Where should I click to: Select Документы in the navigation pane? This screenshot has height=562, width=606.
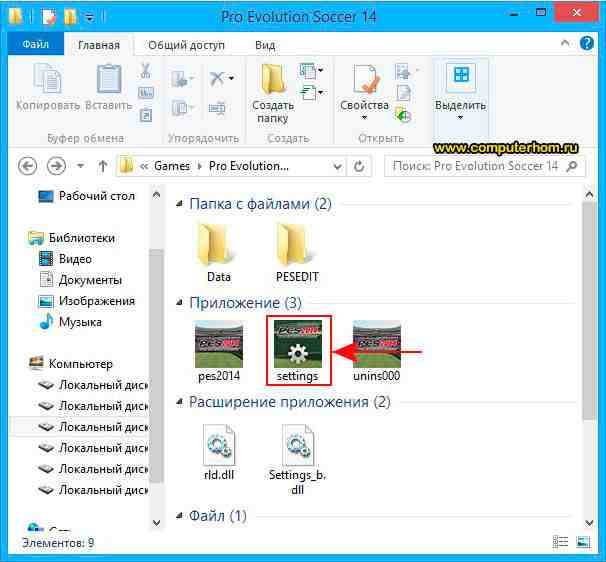(90, 280)
